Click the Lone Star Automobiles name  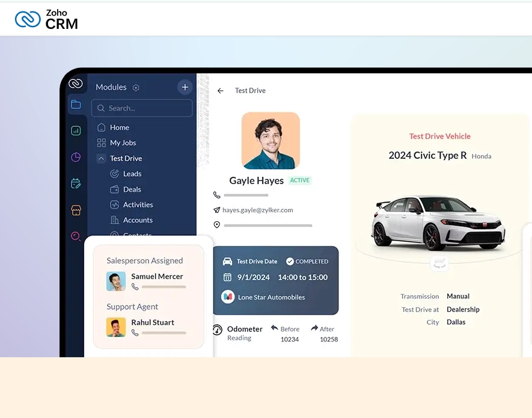click(x=272, y=297)
